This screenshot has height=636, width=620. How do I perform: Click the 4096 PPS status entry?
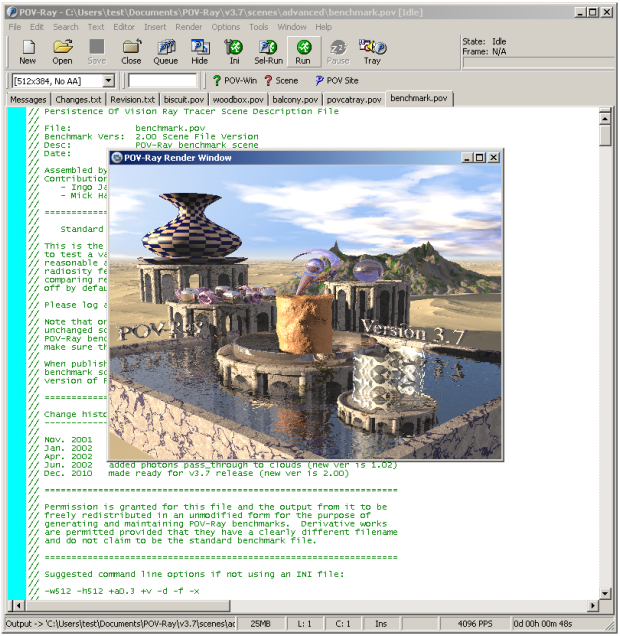tap(475, 623)
